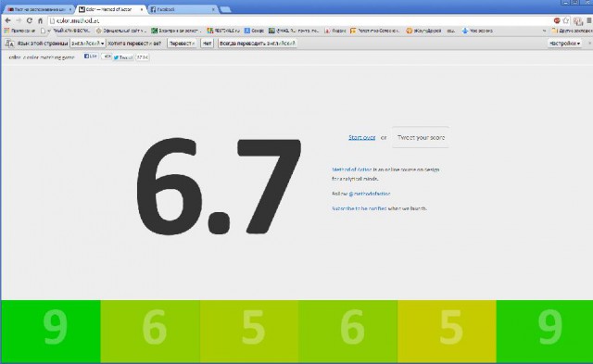
Task: Open the Официальный сайт bookmark
Action: 121,31
